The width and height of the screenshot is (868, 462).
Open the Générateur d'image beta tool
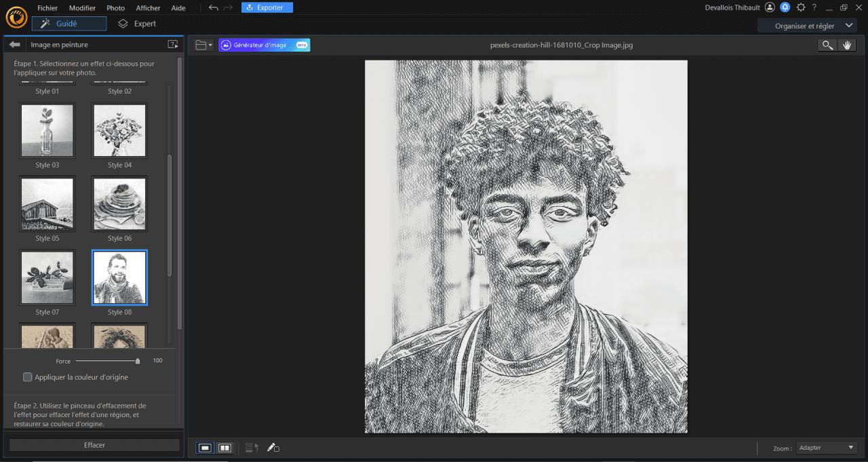coord(263,45)
